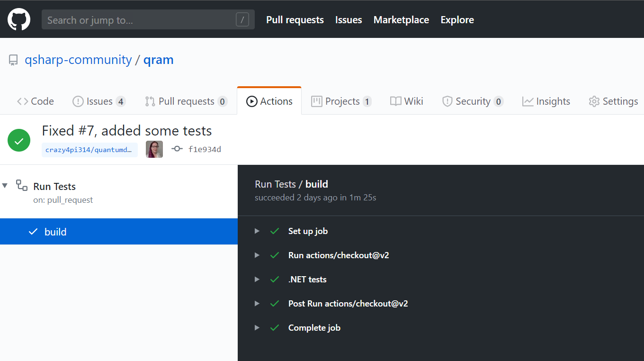The height and width of the screenshot is (361, 644).
Task: Click the book icon on the Wiki tab
Action: tap(396, 101)
